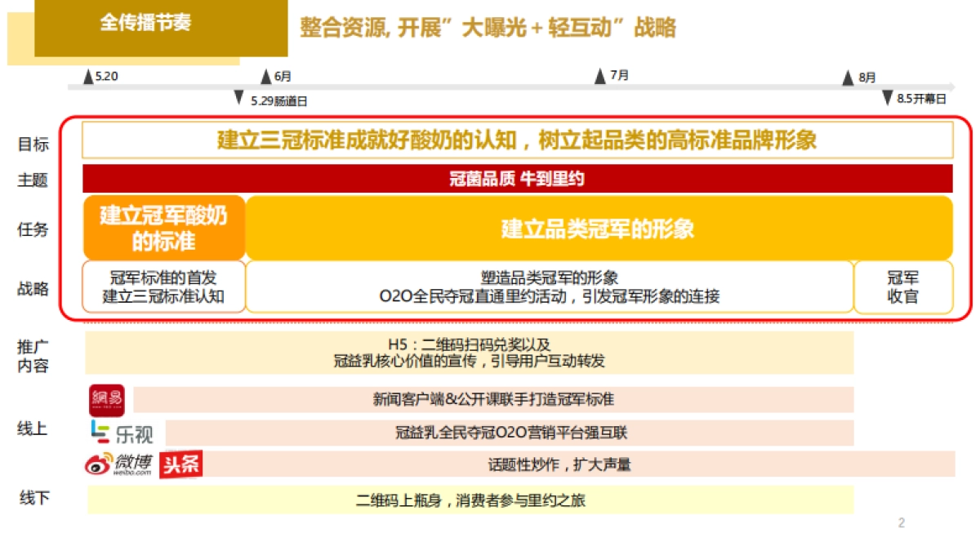Select the red 冠菌品质 牛到里约 theme bar
Image resolution: width=980 pixels, height=551 pixels.
click(x=517, y=179)
